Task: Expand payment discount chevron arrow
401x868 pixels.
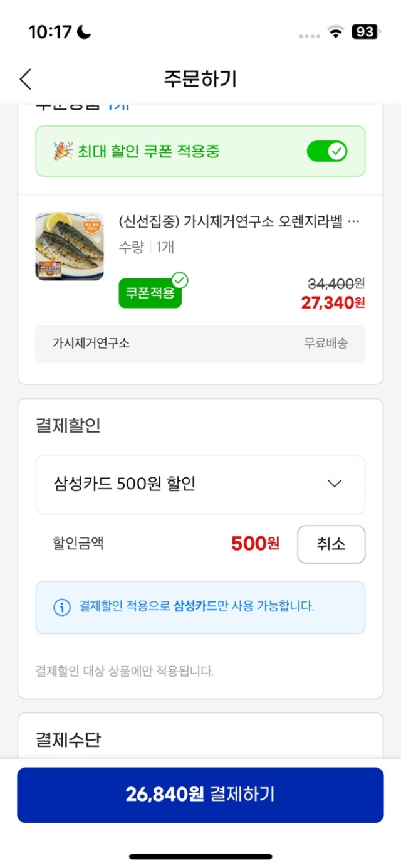Action: point(335,484)
